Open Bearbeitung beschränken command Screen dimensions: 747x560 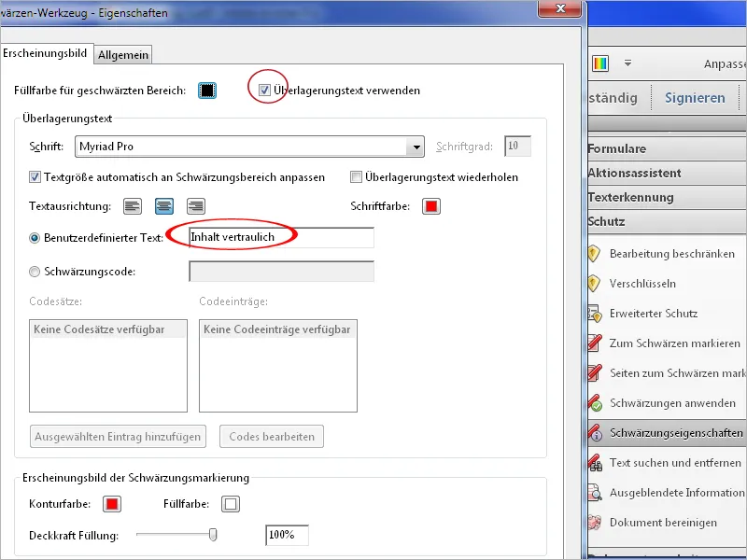(x=671, y=254)
